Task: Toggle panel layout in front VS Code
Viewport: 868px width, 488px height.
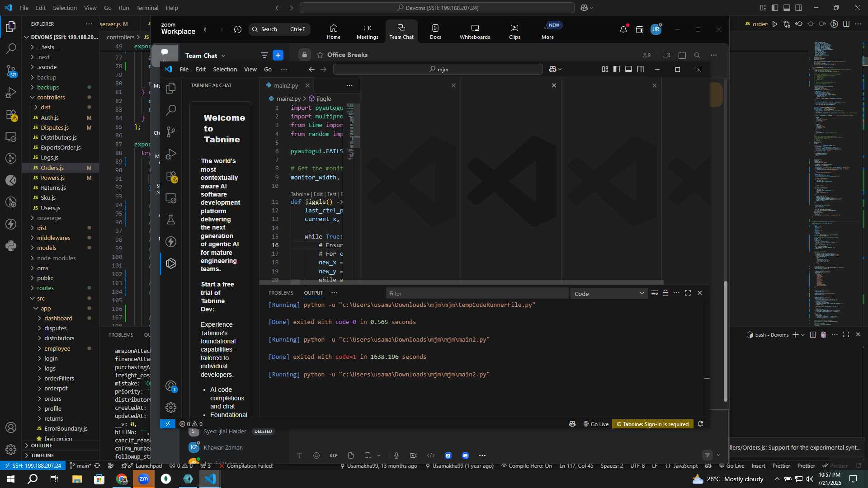Action: click(x=628, y=69)
